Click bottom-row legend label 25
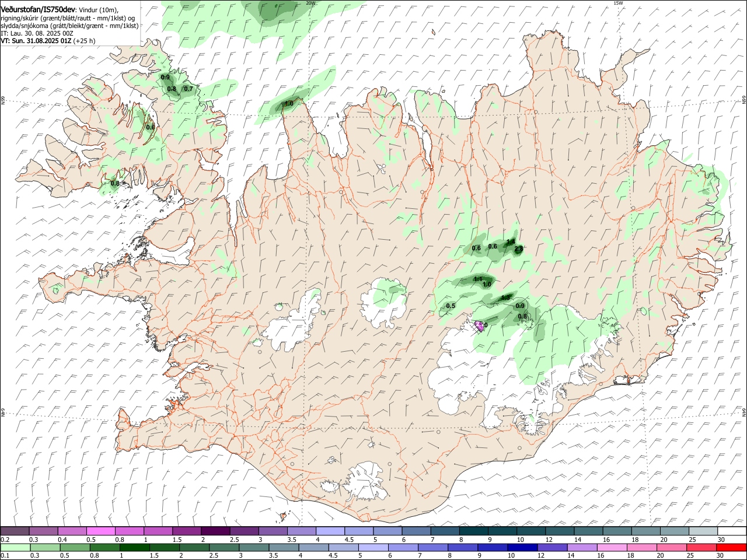Image resolution: width=747 pixels, height=560 pixels. pyautogui.click(x=690, y=556)
